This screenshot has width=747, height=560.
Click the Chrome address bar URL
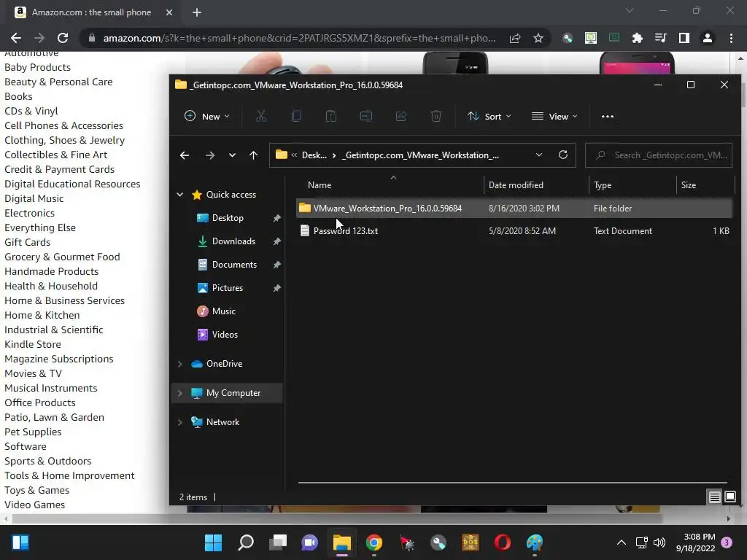coord(299,38)
